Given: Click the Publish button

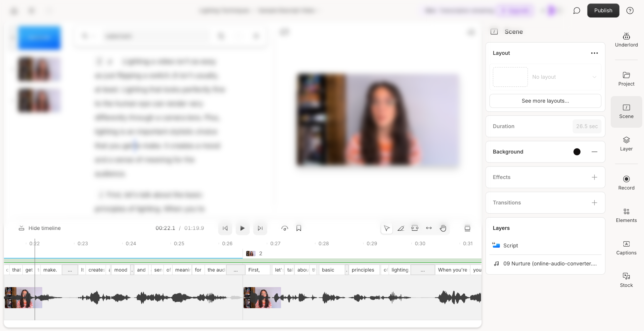Looking at the screenshot, I should coord(603,11).
